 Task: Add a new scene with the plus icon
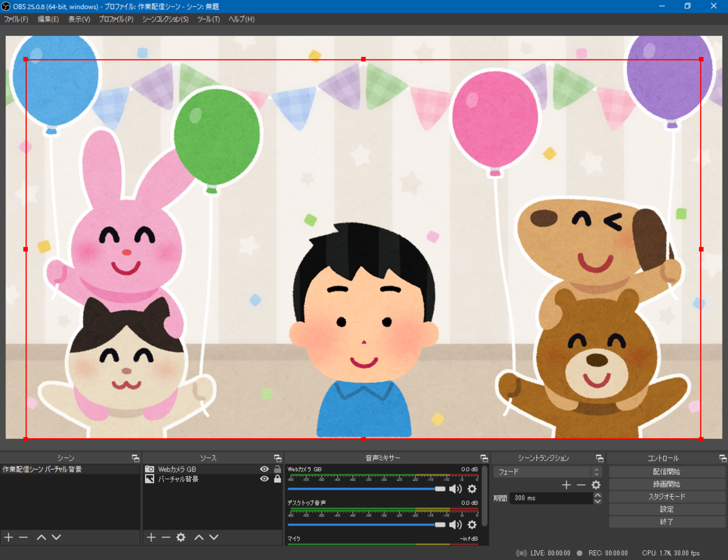click(x=8, y=537)
